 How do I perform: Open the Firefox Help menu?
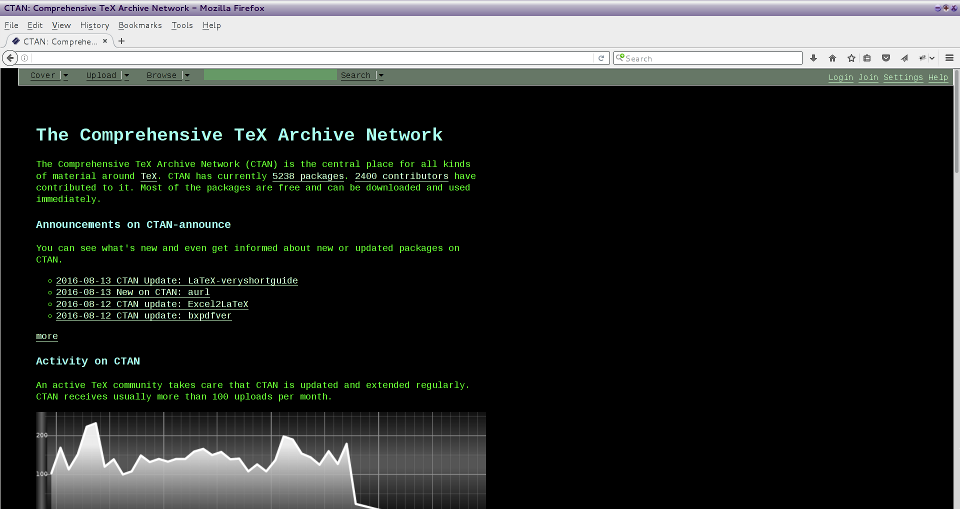click(x=211, y=25)
